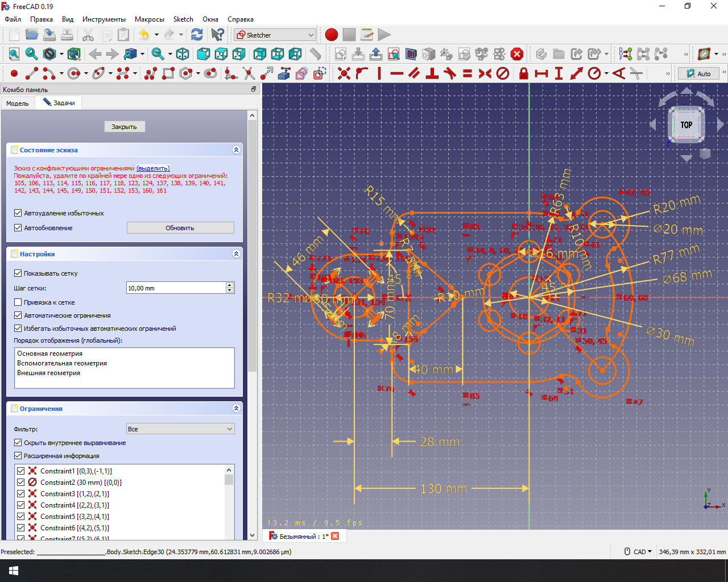
Task: Click the Auto button in toolbar
Action: click(698, 73)
